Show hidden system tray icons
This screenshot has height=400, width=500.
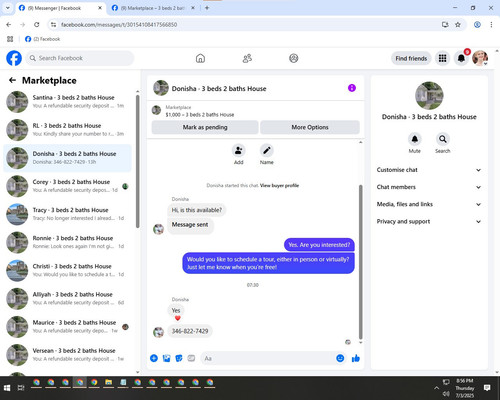[x=436, y=388]
